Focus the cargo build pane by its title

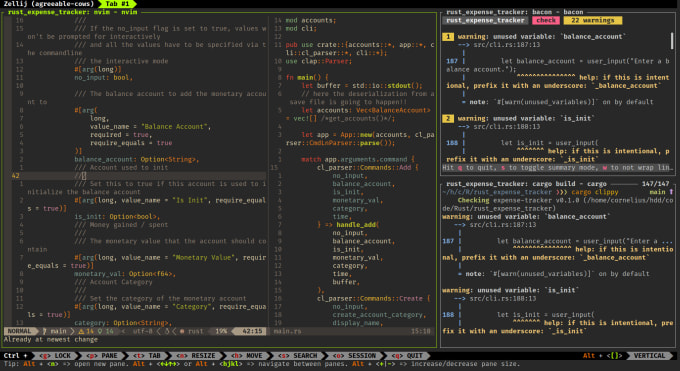point(526,184)
